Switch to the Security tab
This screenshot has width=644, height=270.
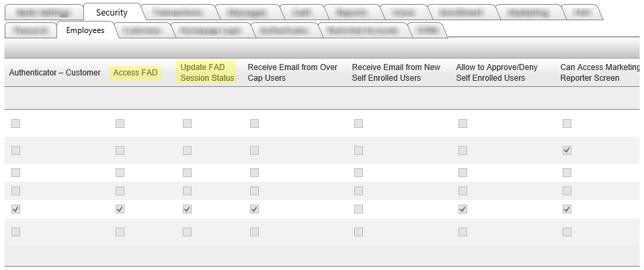click(x=112, y=13)
